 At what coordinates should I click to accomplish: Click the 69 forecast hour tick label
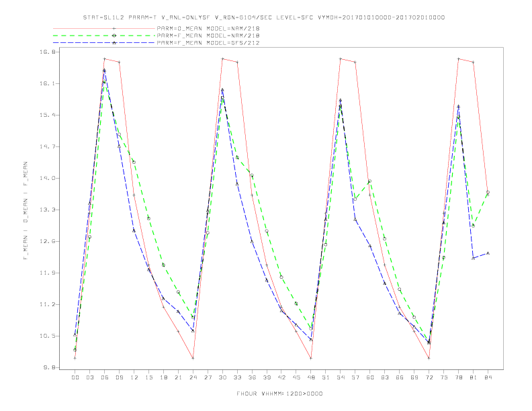[x=414, y=377]
